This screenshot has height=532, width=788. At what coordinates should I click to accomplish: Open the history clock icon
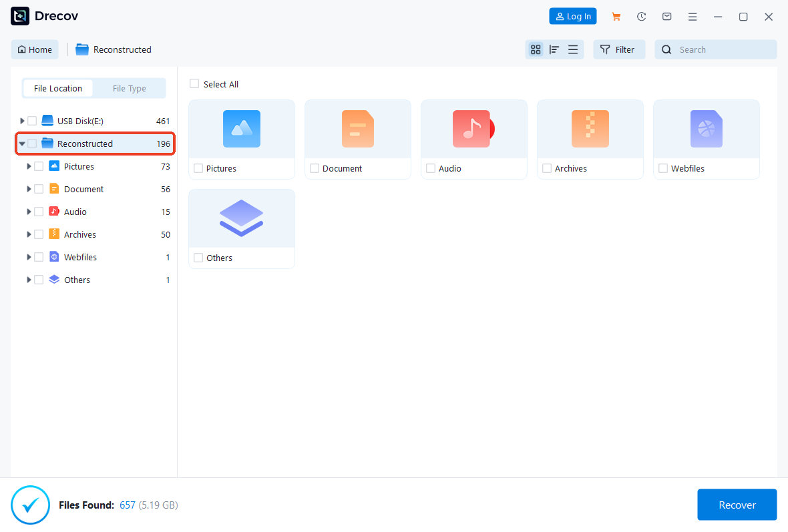(x=641, y=17)
